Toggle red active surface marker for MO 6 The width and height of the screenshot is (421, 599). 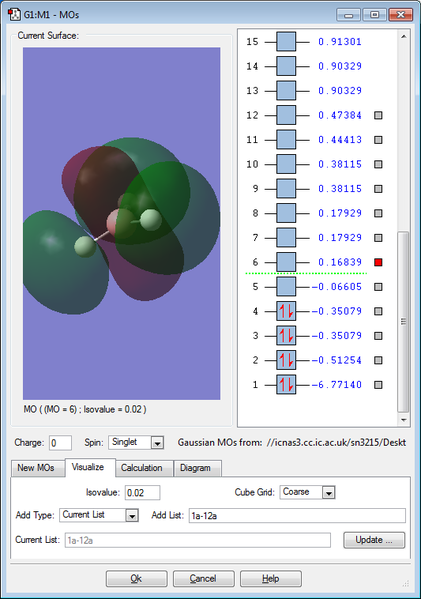[378, 262]
